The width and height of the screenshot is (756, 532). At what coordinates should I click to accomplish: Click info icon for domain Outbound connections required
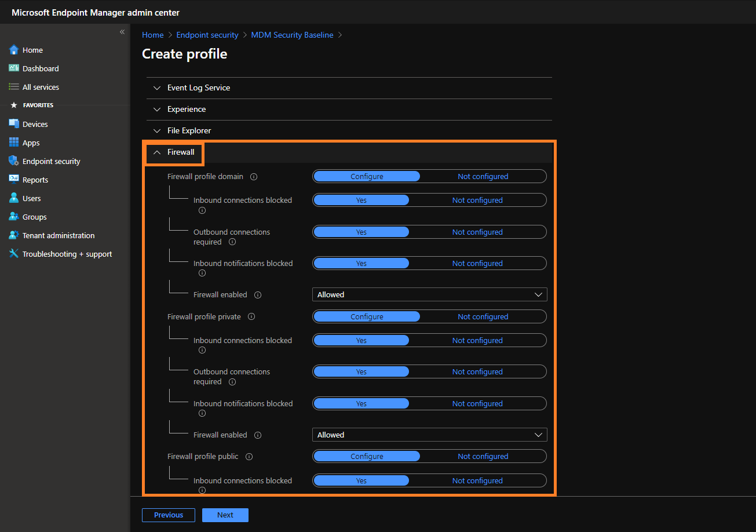point(232,242)
